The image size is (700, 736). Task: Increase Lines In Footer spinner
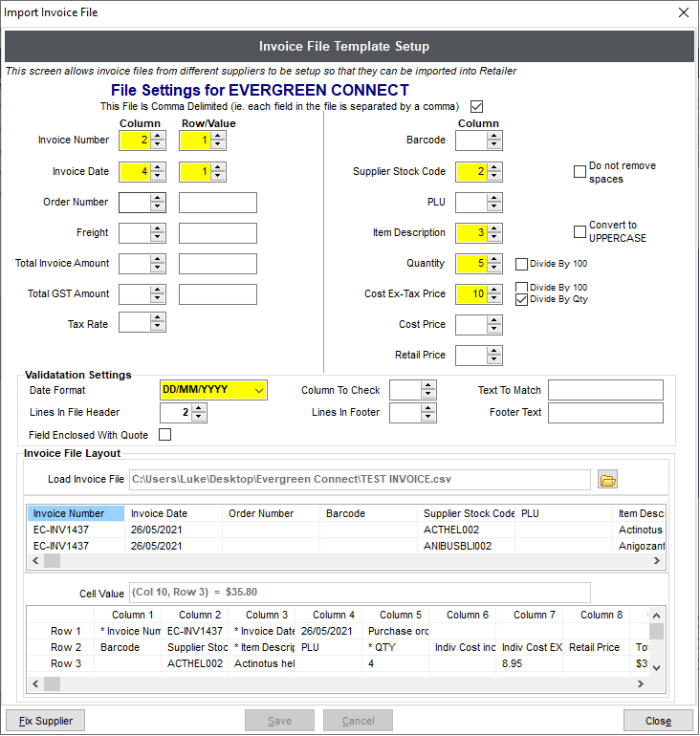tap(427, 409)
